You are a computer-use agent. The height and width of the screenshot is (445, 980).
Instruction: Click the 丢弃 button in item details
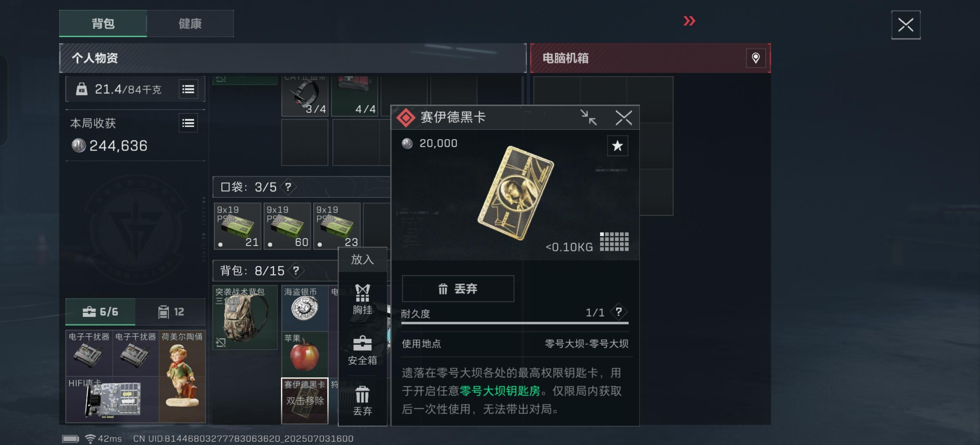click(458, 289)
